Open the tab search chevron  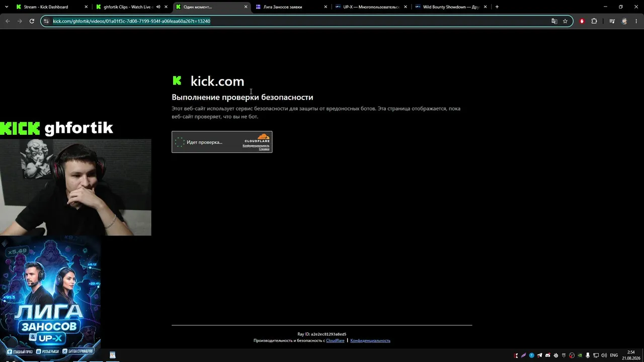click(x=7, y=7)
